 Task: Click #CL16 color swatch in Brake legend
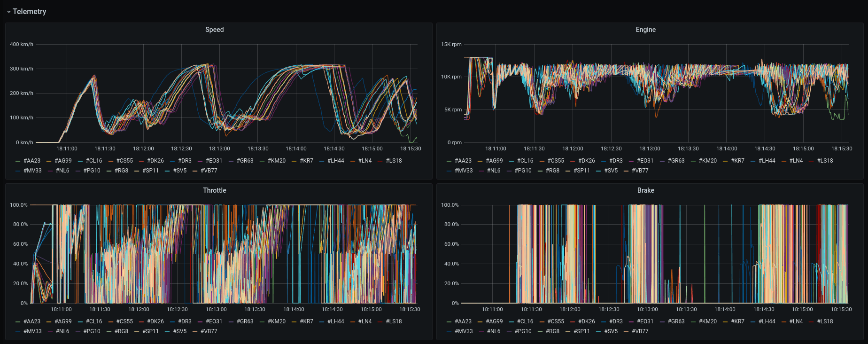tap(512, 322)
